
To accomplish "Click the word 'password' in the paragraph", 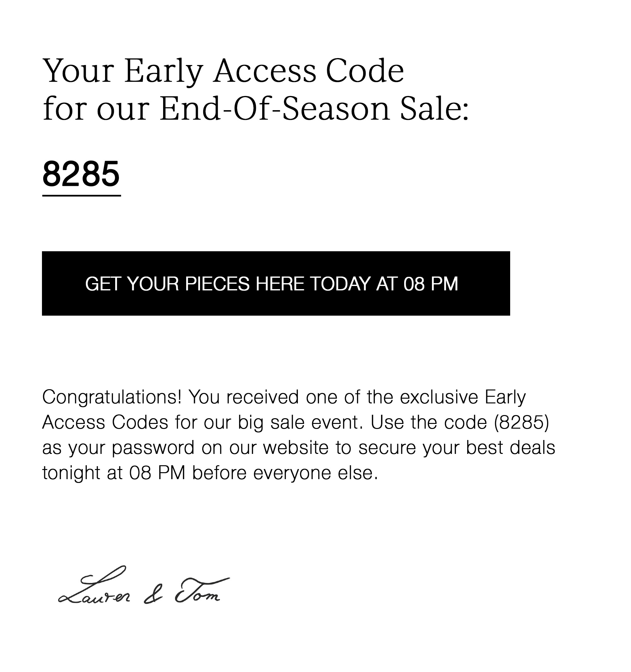I will point(153,448).
